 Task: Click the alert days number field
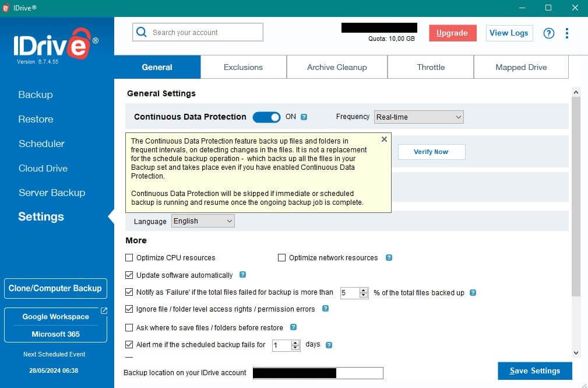[282, 345]
